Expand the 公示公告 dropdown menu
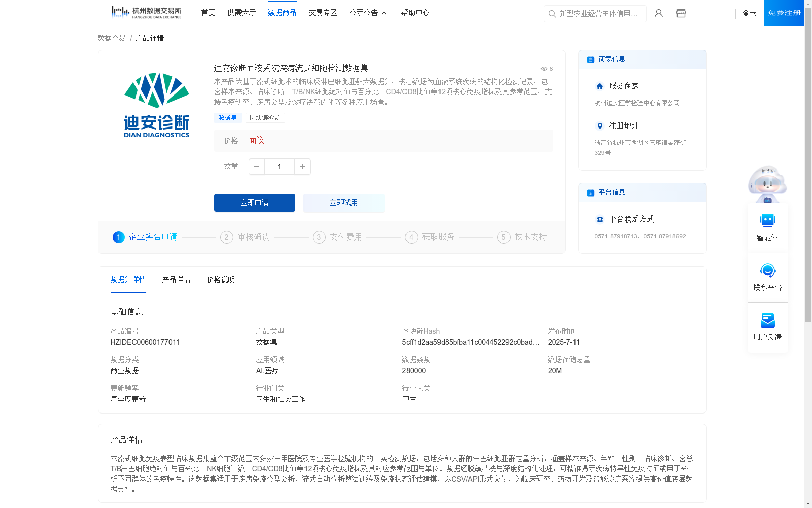Screen dimensions: 812x508 tap(368, 13)
